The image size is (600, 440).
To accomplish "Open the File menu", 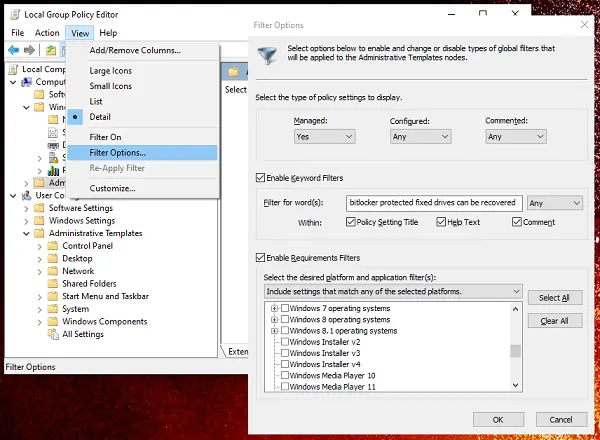I will coord(18,33).
